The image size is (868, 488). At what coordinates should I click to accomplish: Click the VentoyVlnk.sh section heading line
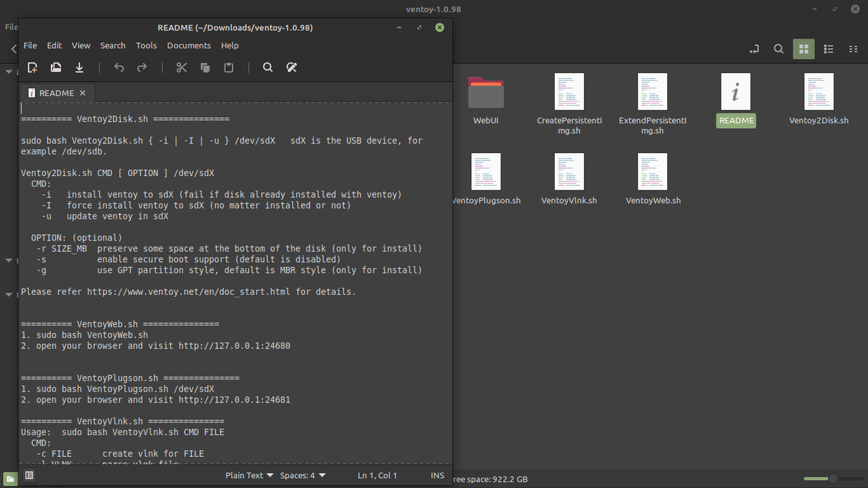pyautogui.click(x=123, y=422)
